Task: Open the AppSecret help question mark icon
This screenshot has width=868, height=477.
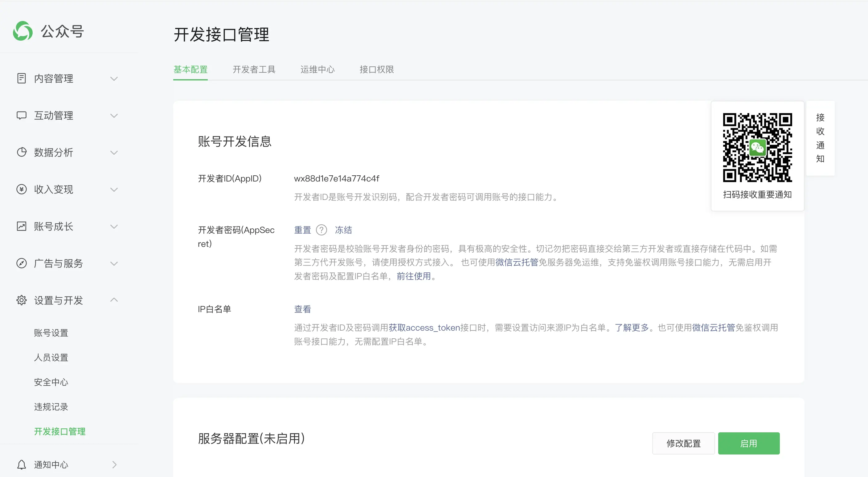Action: 322,230
